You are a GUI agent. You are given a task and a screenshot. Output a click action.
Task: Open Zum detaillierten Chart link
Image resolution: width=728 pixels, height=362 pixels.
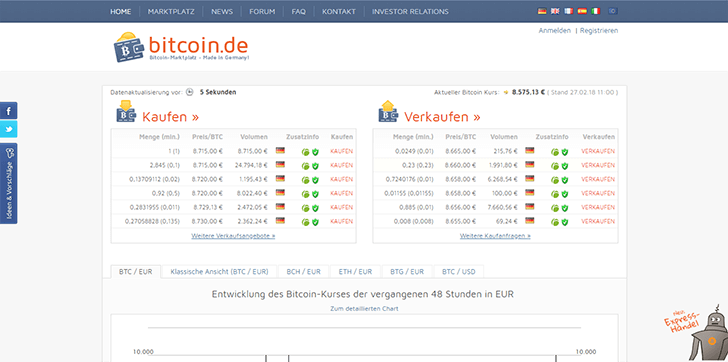click(x=364, y=308)
